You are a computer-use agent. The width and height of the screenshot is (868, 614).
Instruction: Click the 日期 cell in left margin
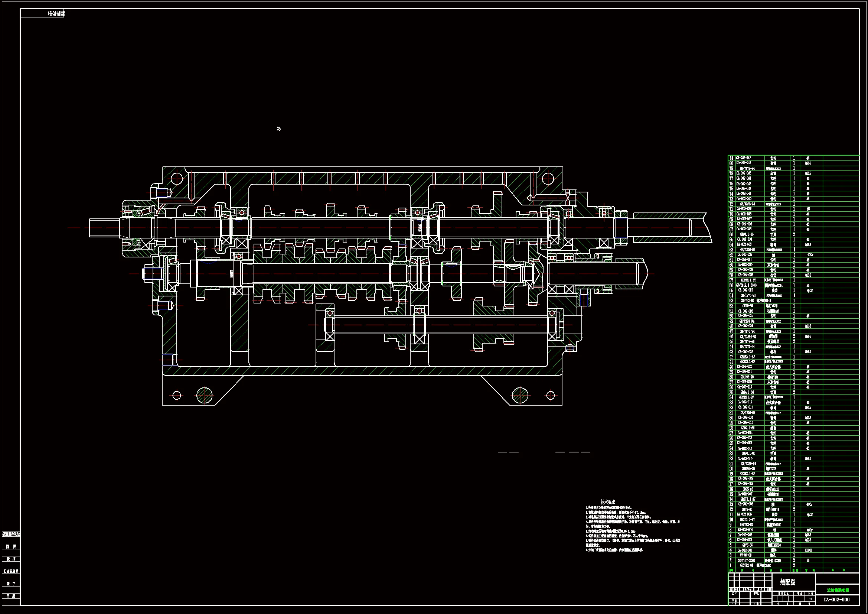(11, 596)
